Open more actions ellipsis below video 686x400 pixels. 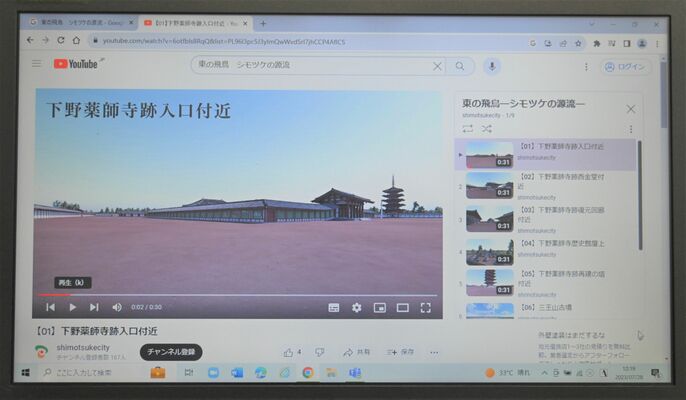coord(434,353)
